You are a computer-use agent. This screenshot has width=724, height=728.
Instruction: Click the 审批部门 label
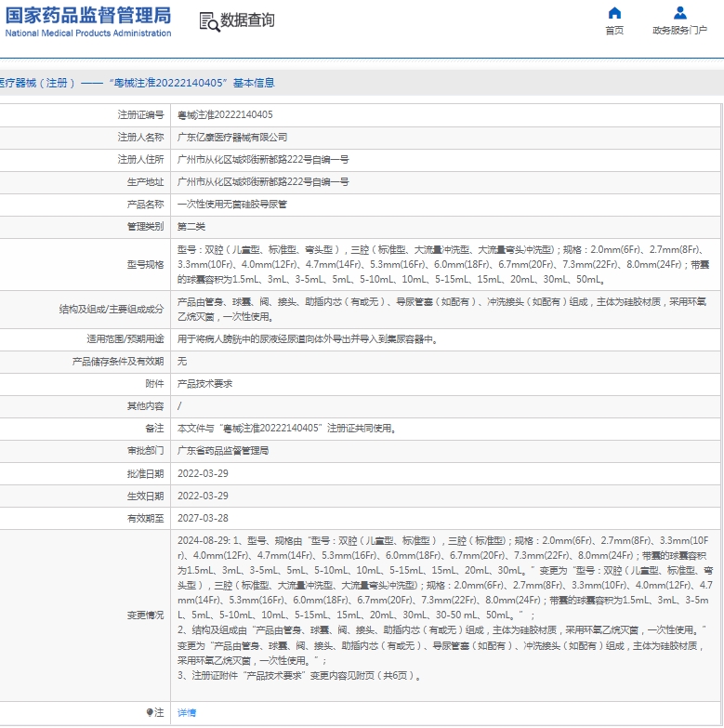coord(145,450)
